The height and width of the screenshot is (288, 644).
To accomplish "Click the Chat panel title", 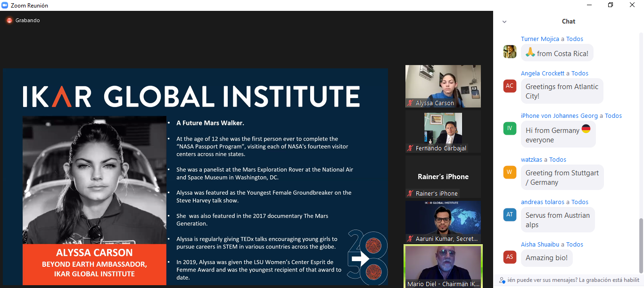I will [569, 21].
